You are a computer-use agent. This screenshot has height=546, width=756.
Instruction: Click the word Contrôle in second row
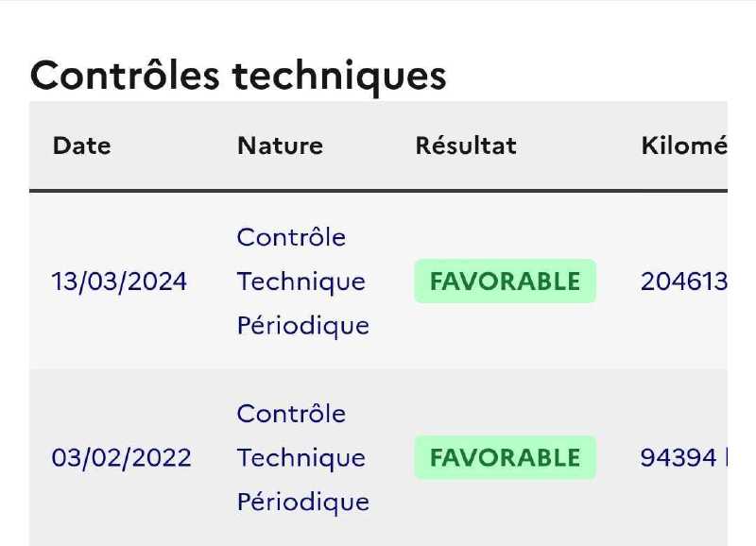(291, 414)
